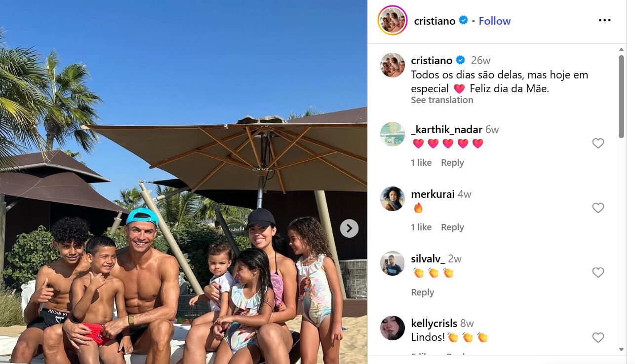Like _karthik_nadar's comment with heart

[x=598, y=144]
